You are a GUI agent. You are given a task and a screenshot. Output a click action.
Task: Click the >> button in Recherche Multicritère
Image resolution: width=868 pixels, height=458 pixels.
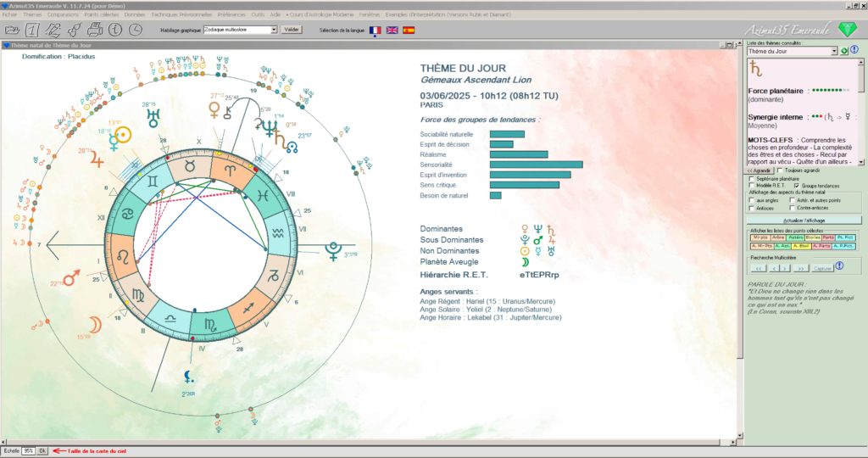(801, 269)
